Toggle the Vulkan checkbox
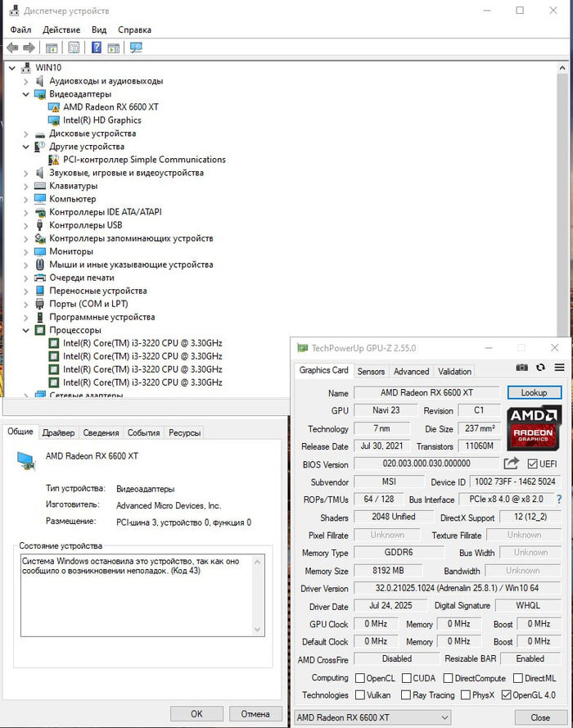This screenshot has width=573, height=728. (359, 694)
